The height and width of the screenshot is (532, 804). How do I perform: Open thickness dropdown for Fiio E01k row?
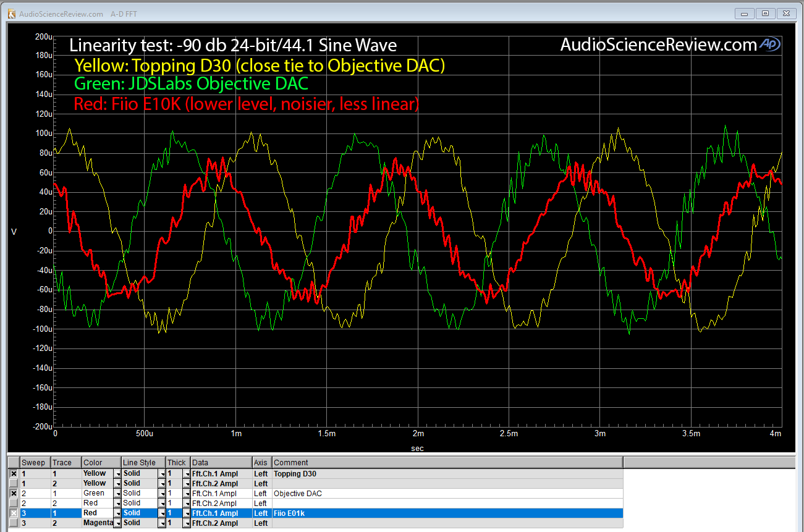click(187, 513)
